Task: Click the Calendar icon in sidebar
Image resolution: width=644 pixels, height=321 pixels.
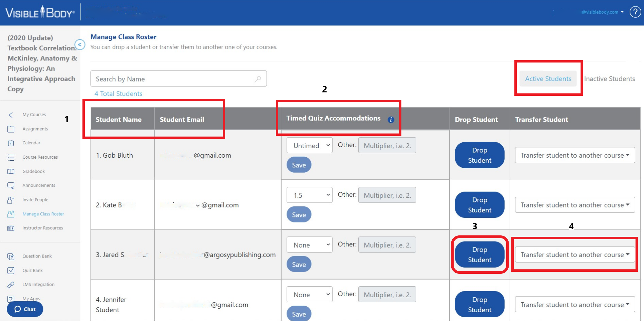Action: click(11, 143)
